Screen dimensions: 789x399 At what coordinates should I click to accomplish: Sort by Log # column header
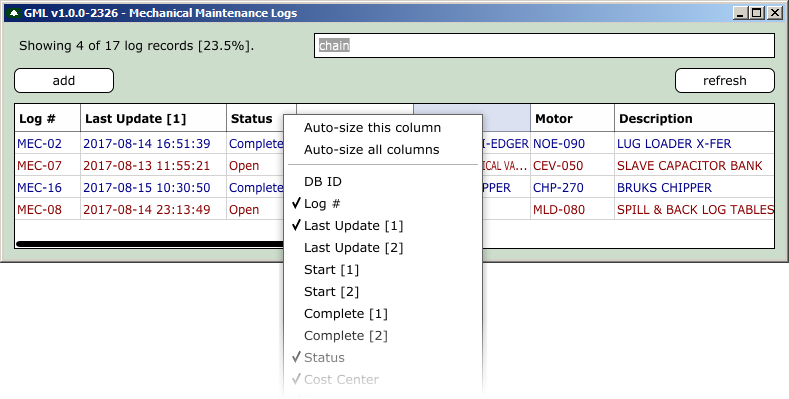tap(47, 119)
